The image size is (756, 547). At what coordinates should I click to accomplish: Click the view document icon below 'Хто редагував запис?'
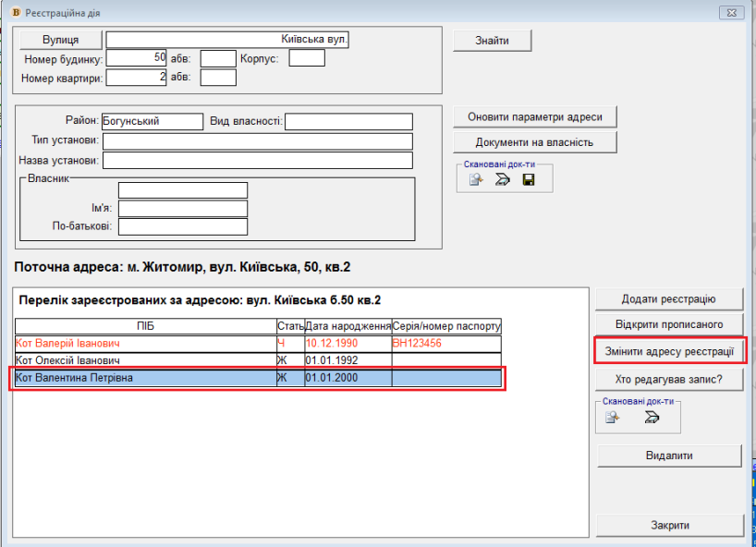(613, 418)
